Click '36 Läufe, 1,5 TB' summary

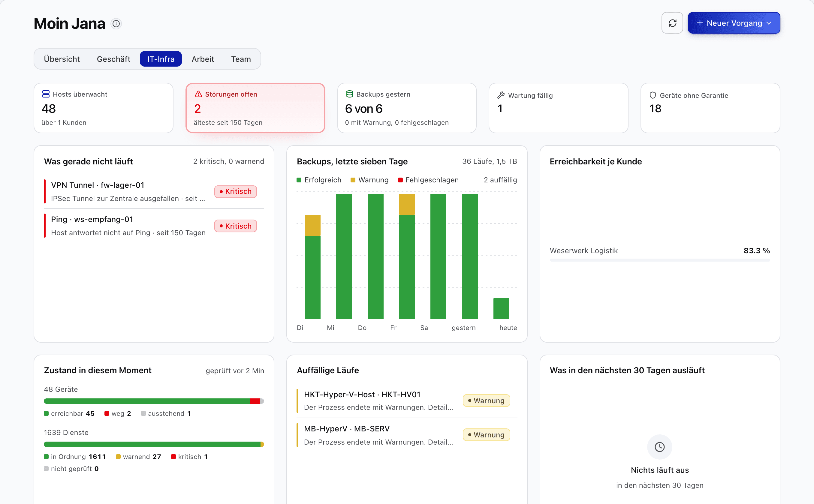point(490,161)
